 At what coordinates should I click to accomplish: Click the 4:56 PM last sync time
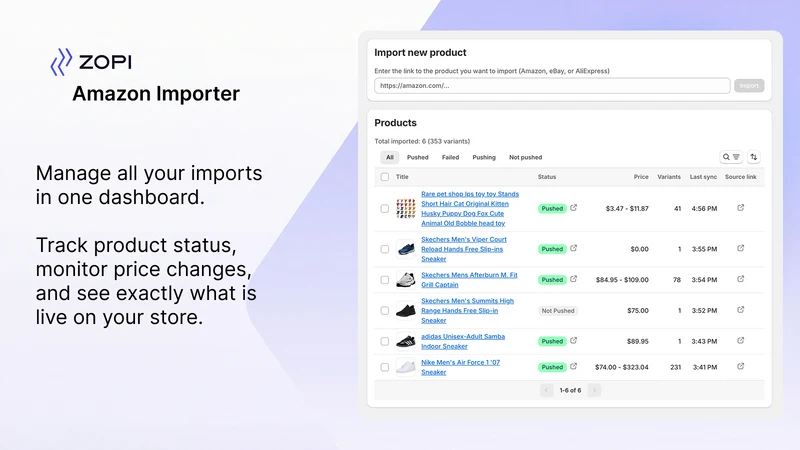705,209
